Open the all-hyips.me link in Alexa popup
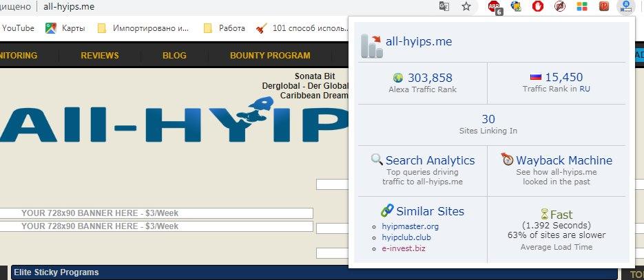The width and height of the screenshot is (644, 280). [419, 41]
